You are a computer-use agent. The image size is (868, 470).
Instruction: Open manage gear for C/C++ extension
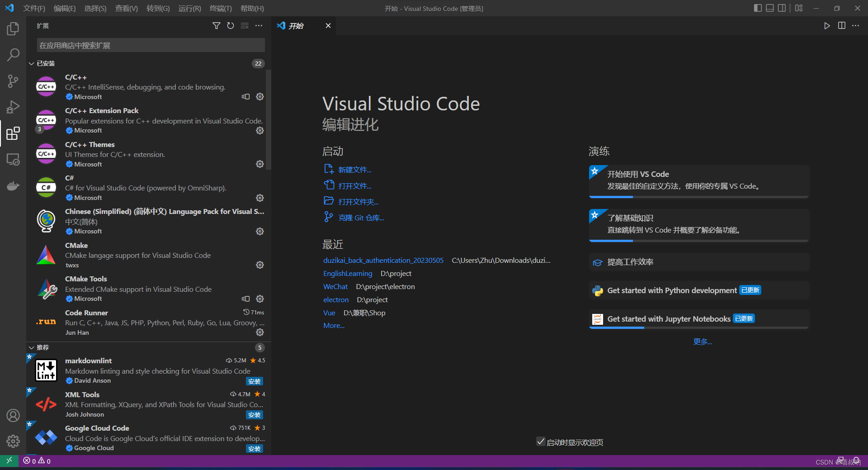[260, 97]
